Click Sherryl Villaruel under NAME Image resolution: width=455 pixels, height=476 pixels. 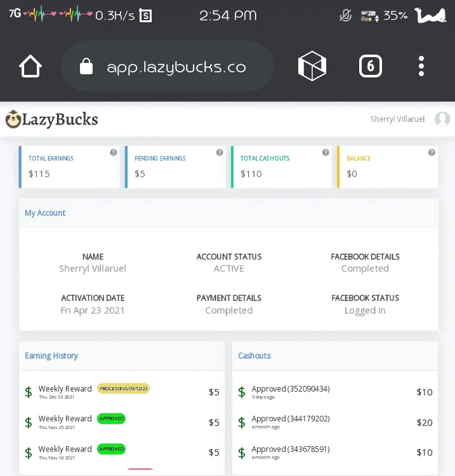pos(93,268)
